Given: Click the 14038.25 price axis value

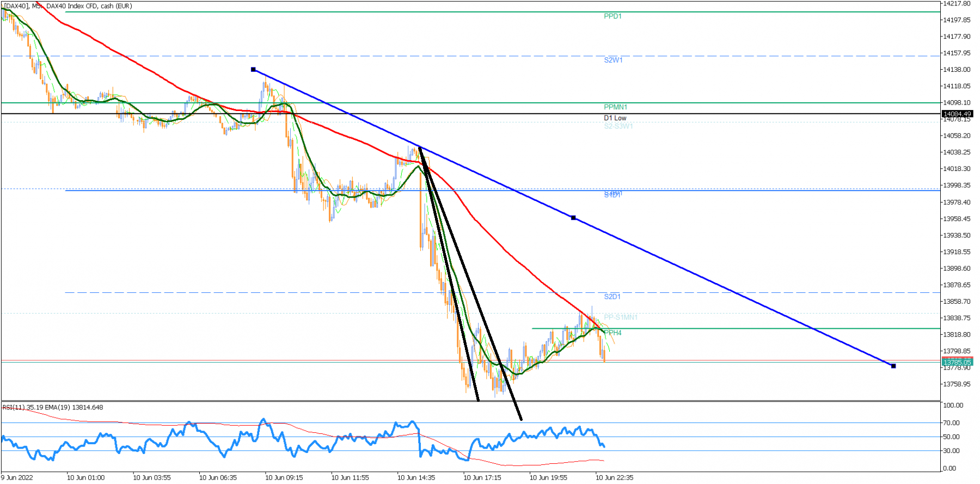Looking at the screenshot, I should coord(957,152).
